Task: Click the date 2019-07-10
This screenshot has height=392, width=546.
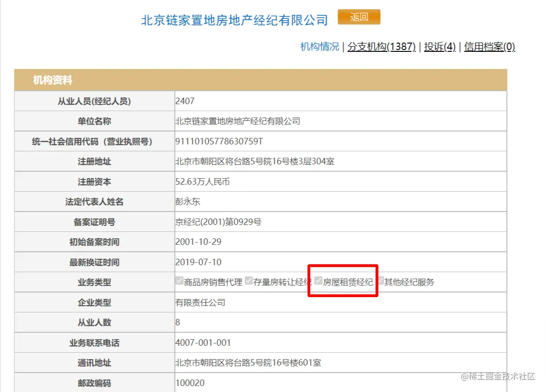Action: [x=198, y=262]
